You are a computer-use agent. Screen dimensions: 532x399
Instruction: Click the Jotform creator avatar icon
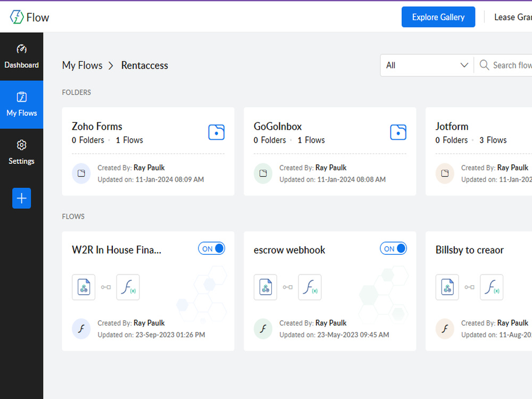click(x=445, y=173)
